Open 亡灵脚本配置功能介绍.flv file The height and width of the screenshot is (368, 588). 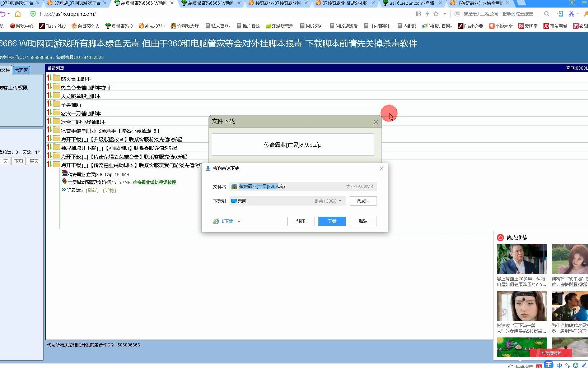92,182
